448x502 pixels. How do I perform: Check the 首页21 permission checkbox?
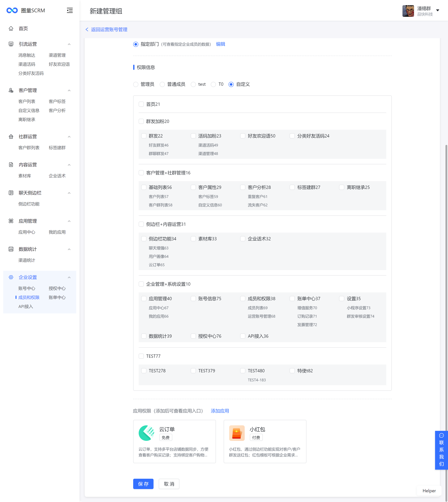[141, 104]
